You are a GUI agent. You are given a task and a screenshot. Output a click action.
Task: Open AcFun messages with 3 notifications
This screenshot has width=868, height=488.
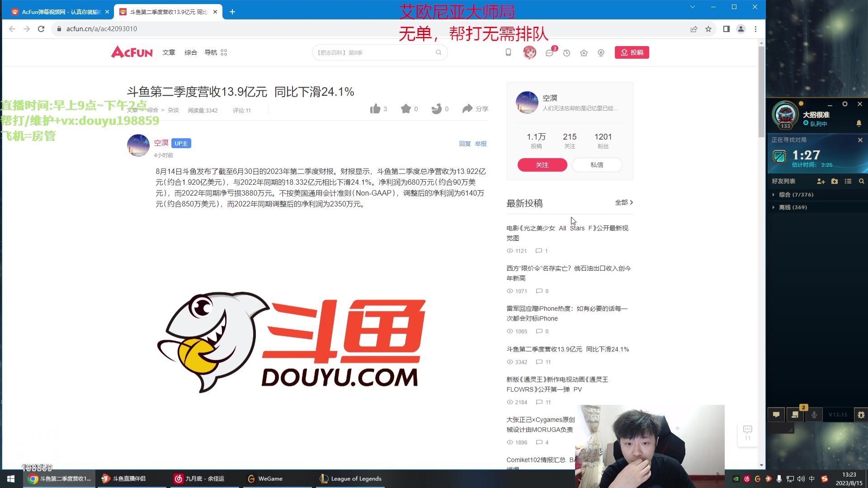pos(549,53)
